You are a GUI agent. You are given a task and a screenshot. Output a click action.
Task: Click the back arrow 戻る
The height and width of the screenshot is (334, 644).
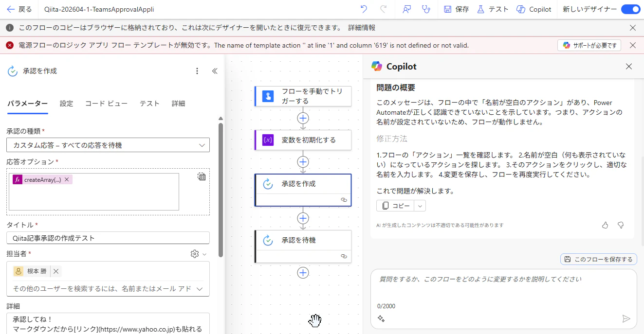click(19, 9)
